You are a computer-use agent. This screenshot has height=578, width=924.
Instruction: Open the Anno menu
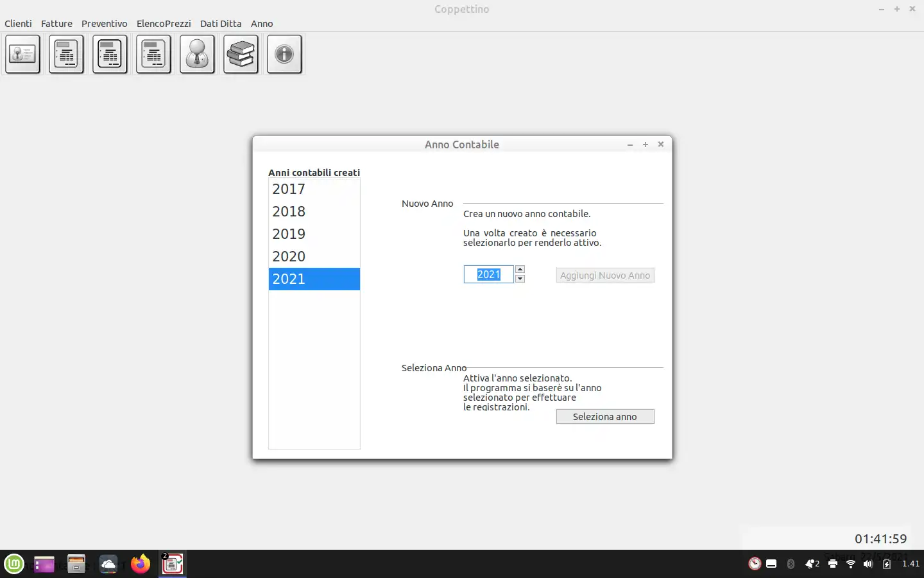click(262, 24)
